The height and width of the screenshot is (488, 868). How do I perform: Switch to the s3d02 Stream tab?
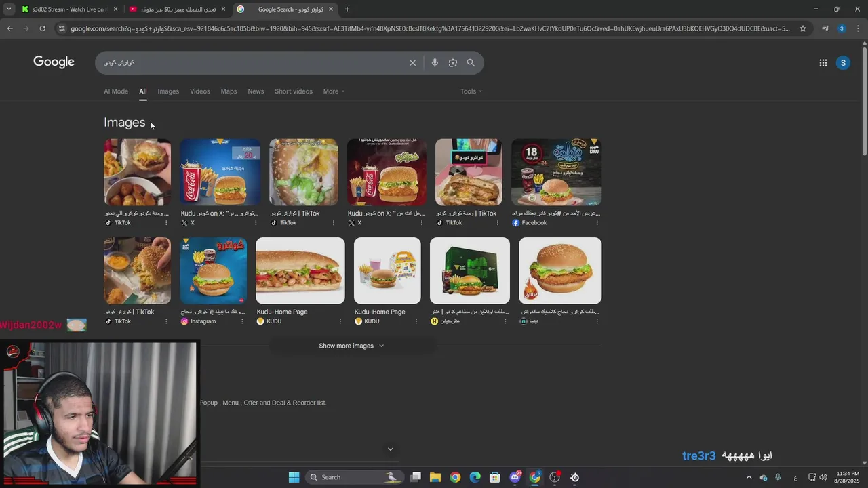point(68,9)
